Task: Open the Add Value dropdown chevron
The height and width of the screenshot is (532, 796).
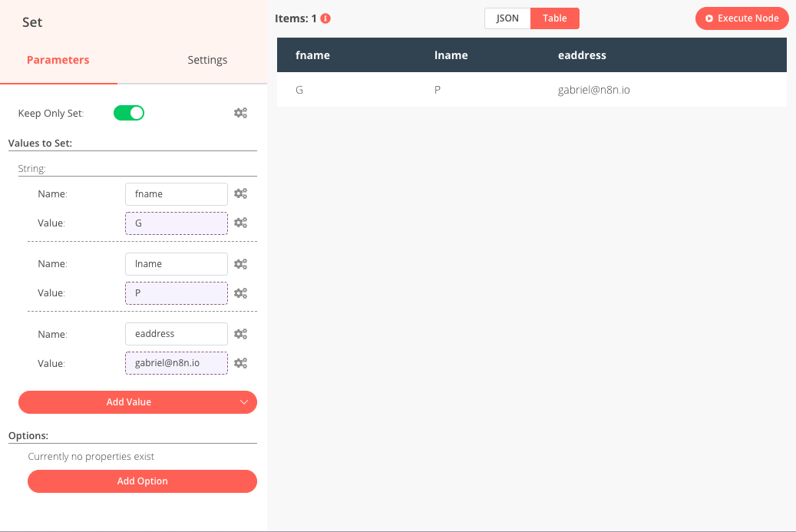Action: tap(244, 401)
